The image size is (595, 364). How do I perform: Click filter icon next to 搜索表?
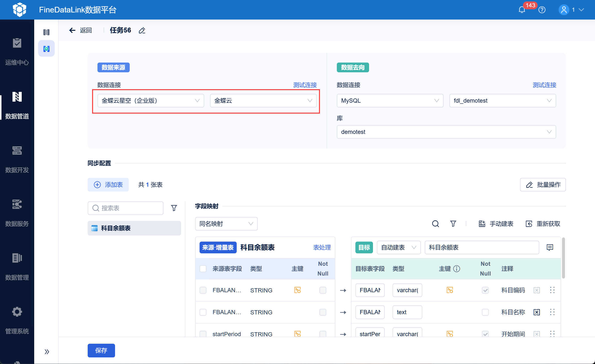pos(174,208)
